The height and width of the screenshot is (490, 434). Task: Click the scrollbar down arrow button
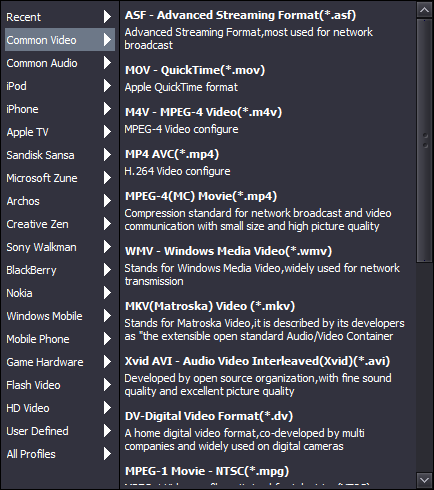pyautogui.click(x=424, y=480)
